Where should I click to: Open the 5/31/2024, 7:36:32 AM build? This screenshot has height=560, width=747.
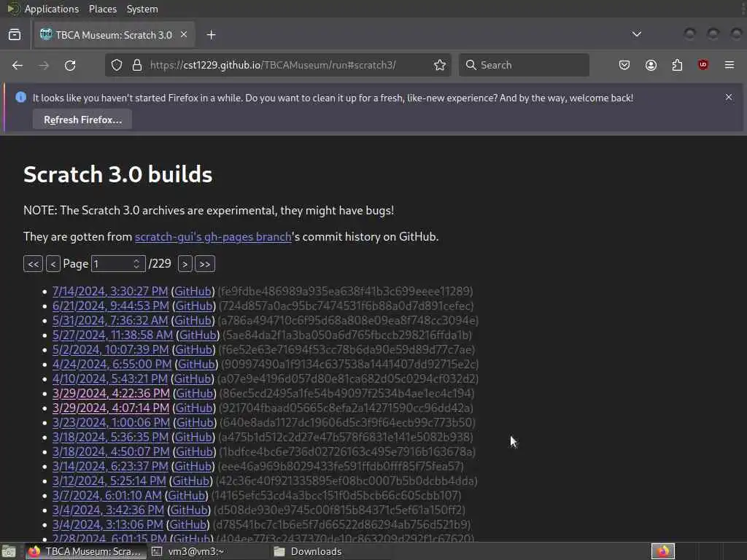[x=110, y=321]
